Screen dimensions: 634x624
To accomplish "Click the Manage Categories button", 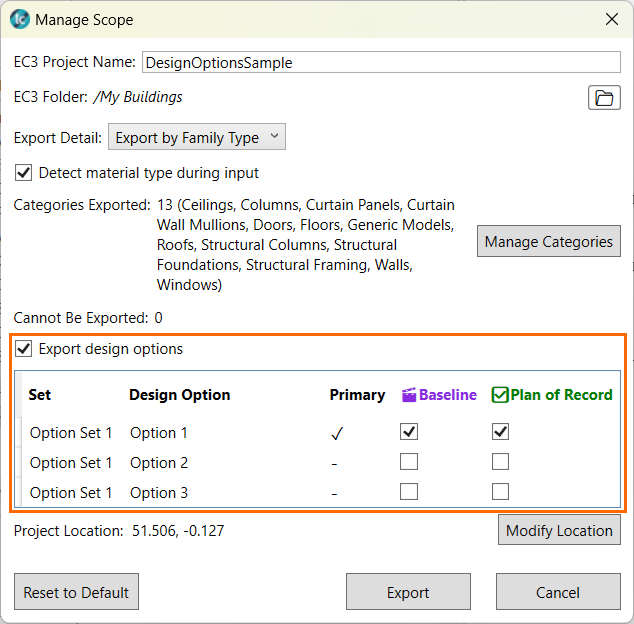I will coord(548,242).
